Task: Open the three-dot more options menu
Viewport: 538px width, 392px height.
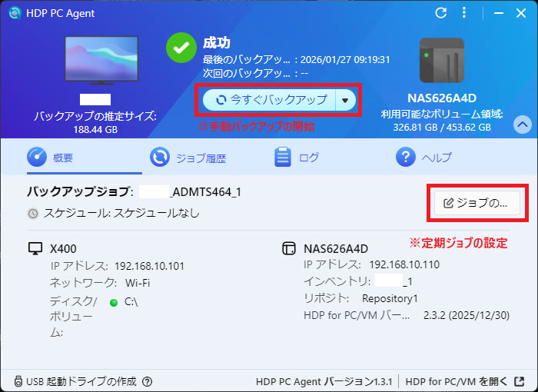Action: pos(463,13)
